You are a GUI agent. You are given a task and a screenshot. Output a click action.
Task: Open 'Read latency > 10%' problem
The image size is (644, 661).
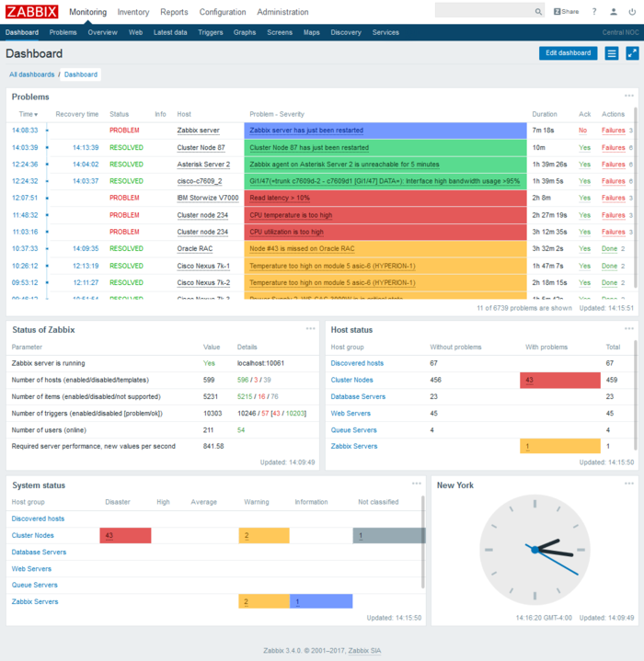pyautogui.click(x=280, y=198)
